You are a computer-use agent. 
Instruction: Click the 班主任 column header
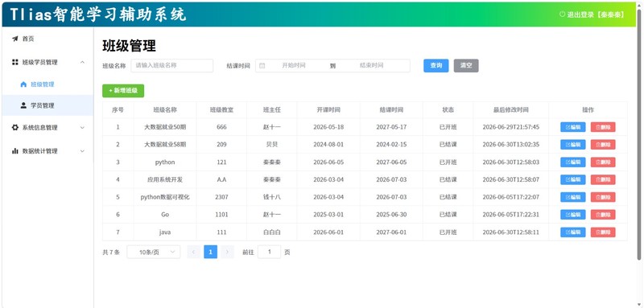point(272,110)
